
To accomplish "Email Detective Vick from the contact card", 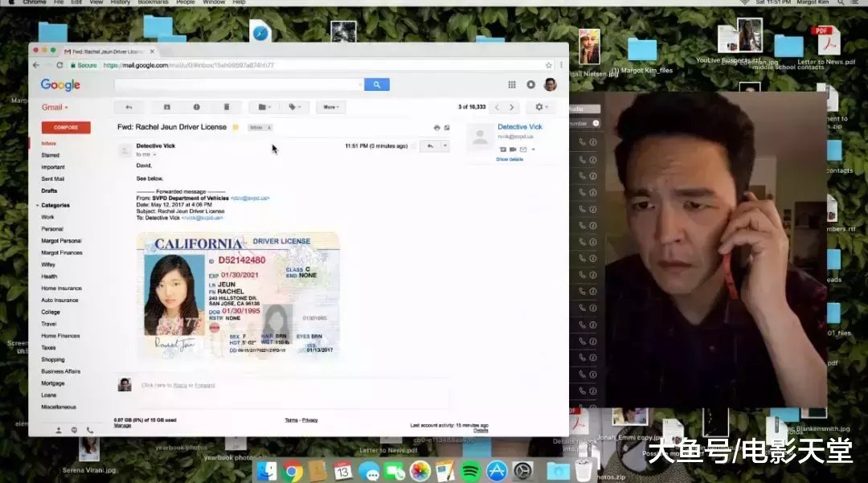I will pos(523,149).
